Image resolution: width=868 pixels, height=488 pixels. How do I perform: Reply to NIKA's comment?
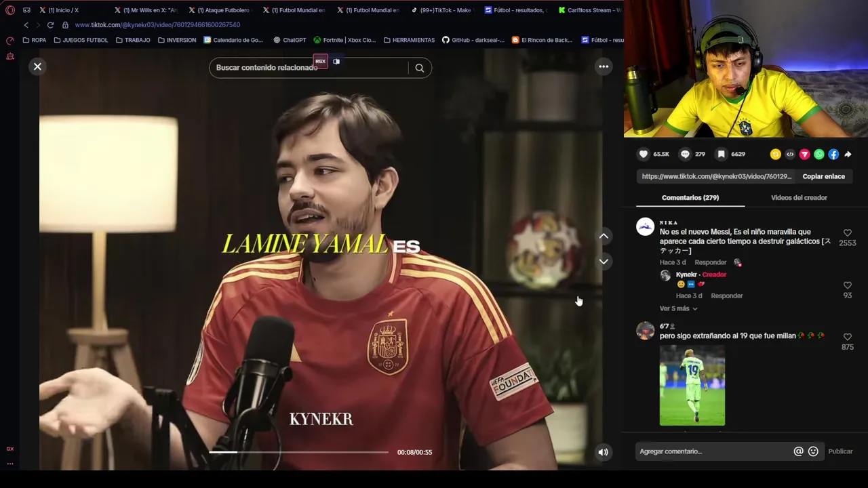point(710,262)
